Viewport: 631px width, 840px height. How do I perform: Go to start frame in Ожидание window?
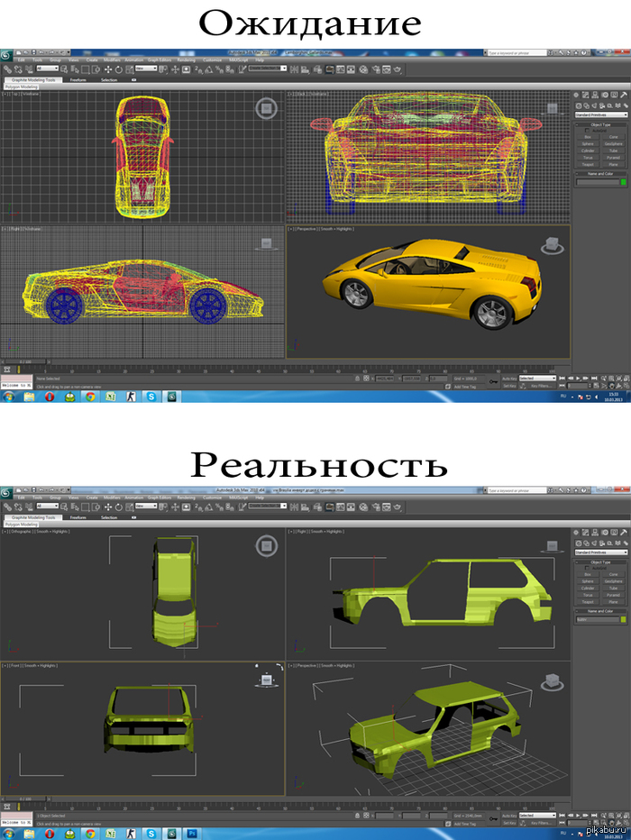[x=562, y=379]
